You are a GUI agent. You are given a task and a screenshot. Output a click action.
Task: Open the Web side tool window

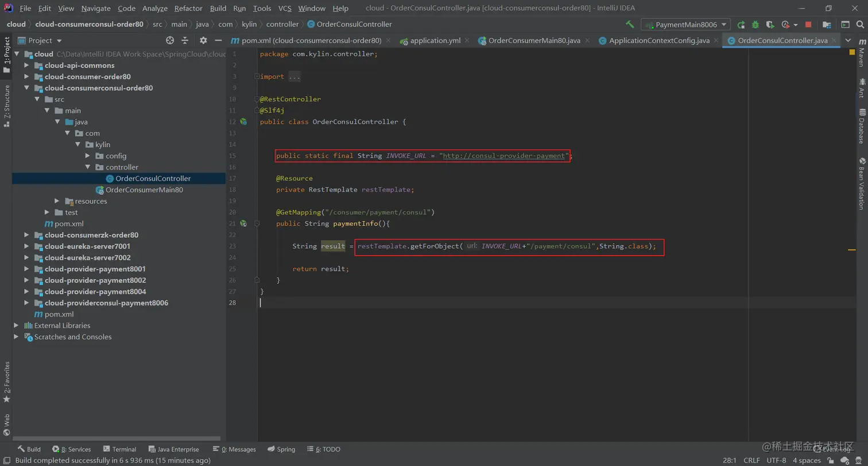pyautogui.click(x=6, y=425)
